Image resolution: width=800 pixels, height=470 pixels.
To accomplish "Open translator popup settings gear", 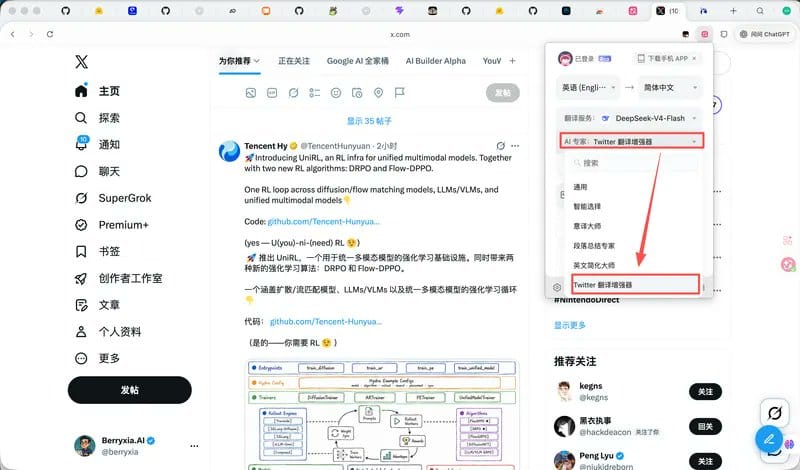I will point(557,287).
